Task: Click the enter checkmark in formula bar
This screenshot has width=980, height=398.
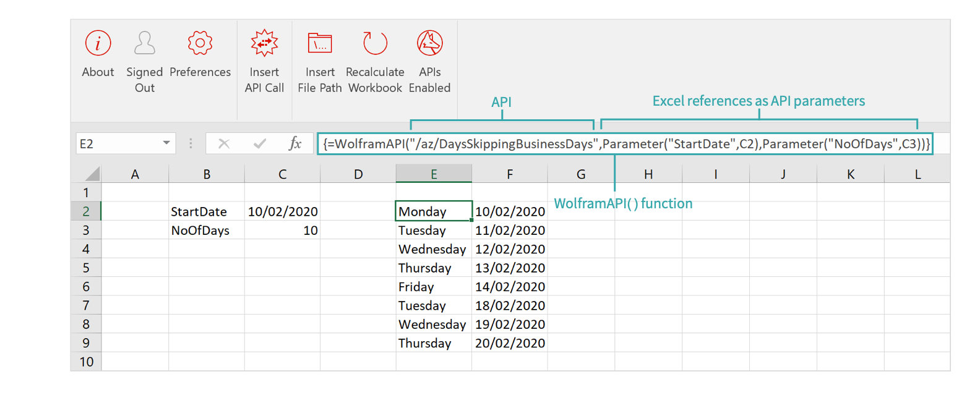Action: coord(260,144)
